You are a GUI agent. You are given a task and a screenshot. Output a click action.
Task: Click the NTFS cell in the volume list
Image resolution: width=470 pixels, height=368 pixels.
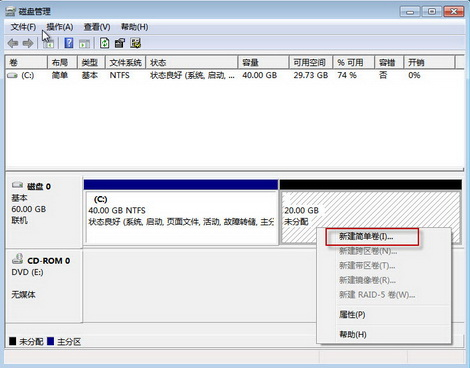pyautogui.click(x=119, y=76)
